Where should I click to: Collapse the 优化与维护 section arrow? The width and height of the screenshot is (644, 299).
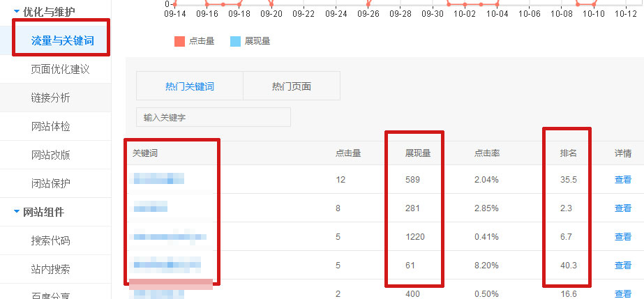point(17,12)
